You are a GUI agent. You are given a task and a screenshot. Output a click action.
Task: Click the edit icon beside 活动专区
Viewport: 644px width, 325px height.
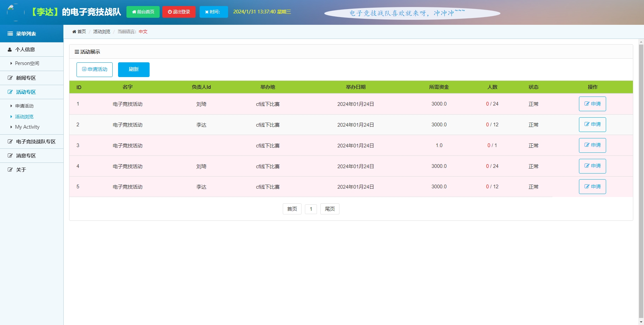click(x=10, y=92)
